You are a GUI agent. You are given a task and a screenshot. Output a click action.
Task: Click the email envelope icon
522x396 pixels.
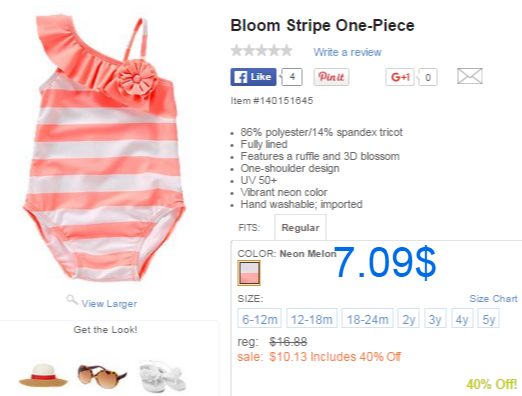click(470, 76)
